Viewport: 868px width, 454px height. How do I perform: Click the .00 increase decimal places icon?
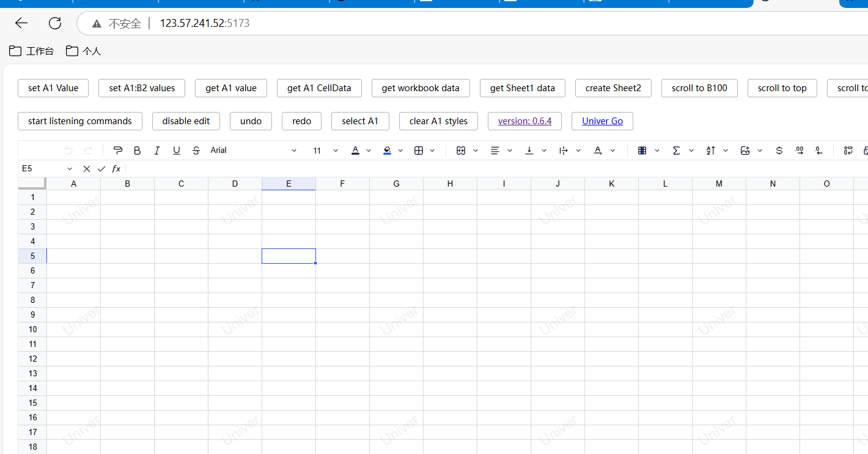click(799, 151)
